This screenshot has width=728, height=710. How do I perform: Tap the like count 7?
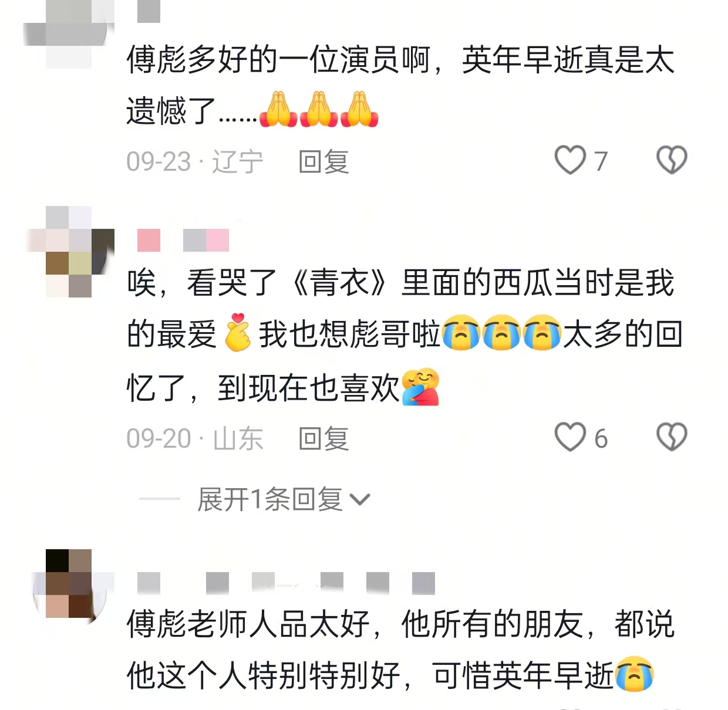tap(601, 161)
